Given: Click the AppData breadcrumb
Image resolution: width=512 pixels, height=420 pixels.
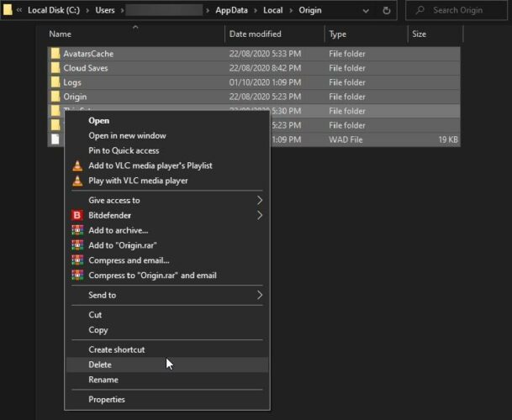Looking at the screenshot, I should [231, 10].
